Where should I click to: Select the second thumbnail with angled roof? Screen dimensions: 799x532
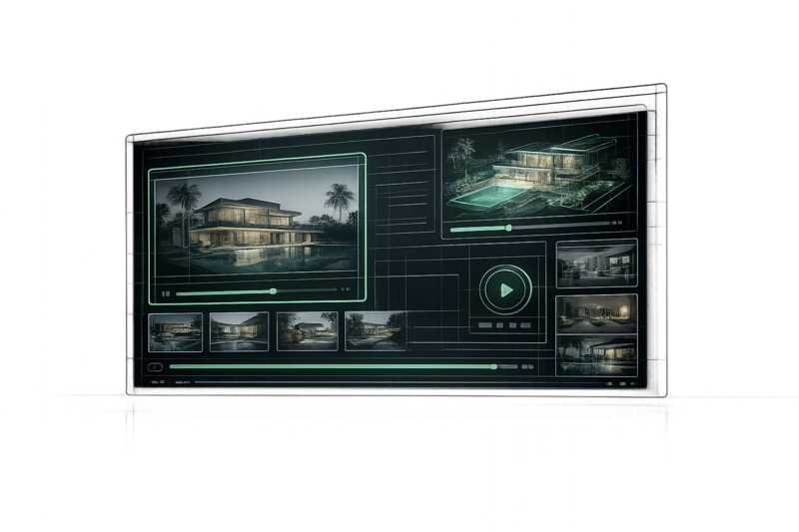[239, 332]
